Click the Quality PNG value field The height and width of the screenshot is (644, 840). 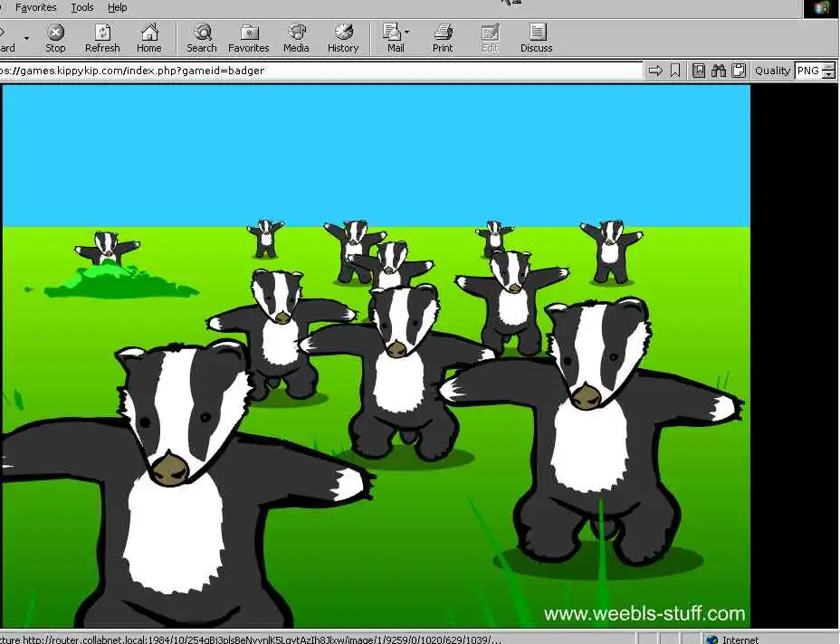tap(808, 71)
